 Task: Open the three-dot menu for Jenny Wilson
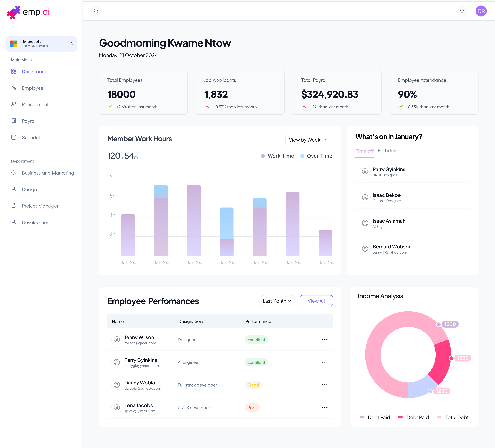tap(325, 340)
